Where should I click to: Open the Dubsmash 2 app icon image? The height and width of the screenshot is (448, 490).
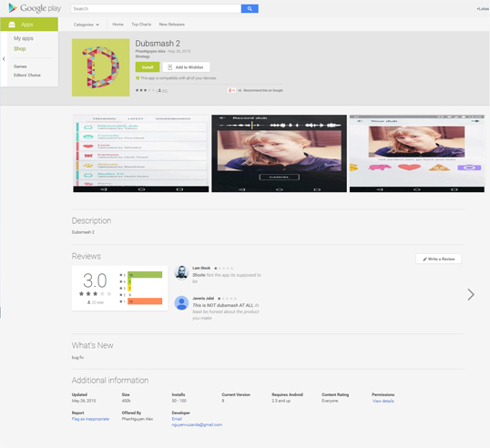tap(100, 67)
